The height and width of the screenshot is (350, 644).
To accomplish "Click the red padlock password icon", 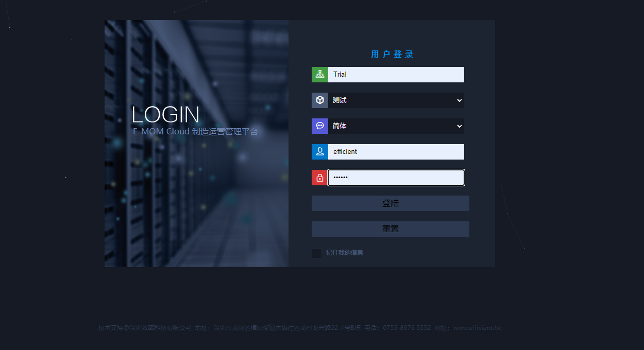I will coord(320,178).
